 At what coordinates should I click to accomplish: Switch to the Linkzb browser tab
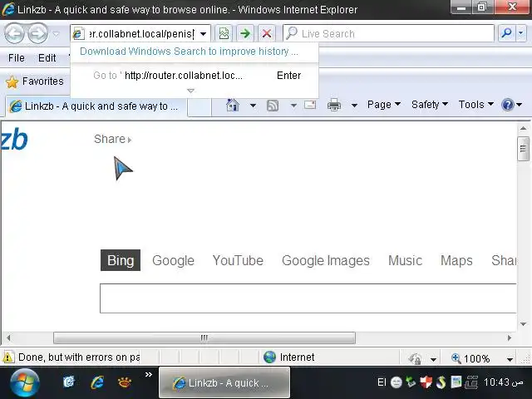coord(96,106)
